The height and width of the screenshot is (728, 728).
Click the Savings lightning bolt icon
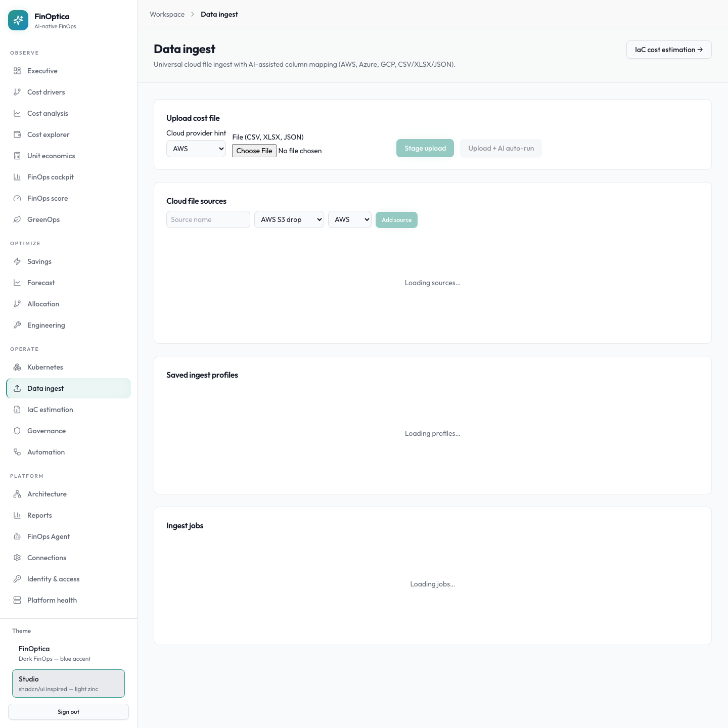coord(17,261)
